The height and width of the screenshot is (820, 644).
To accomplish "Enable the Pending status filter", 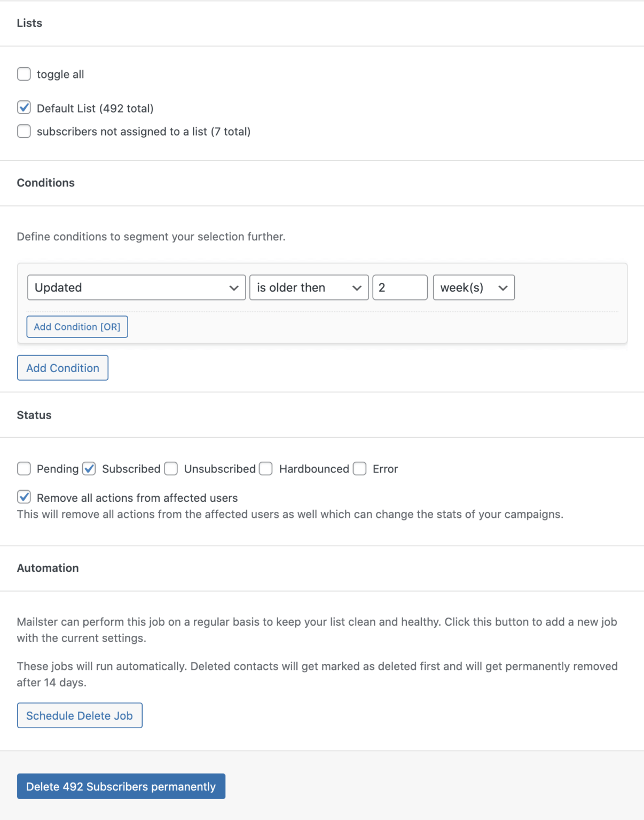I will [x=23, y=468].
